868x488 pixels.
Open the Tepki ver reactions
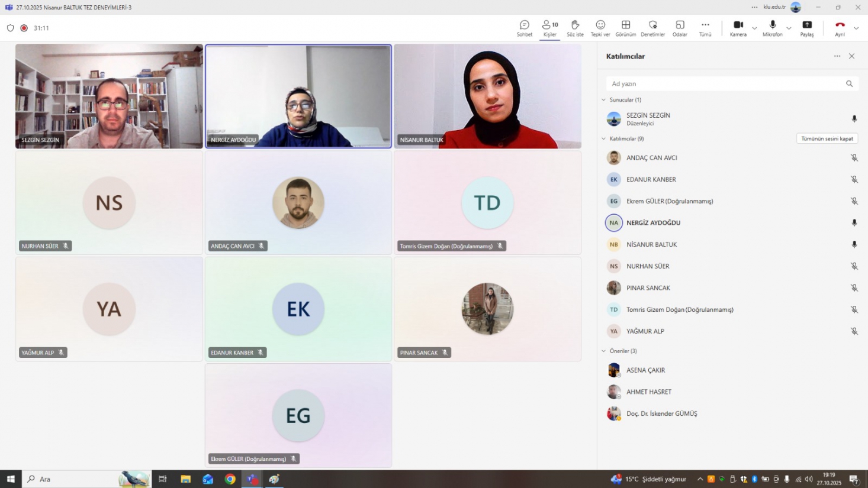tap(600, 28)
